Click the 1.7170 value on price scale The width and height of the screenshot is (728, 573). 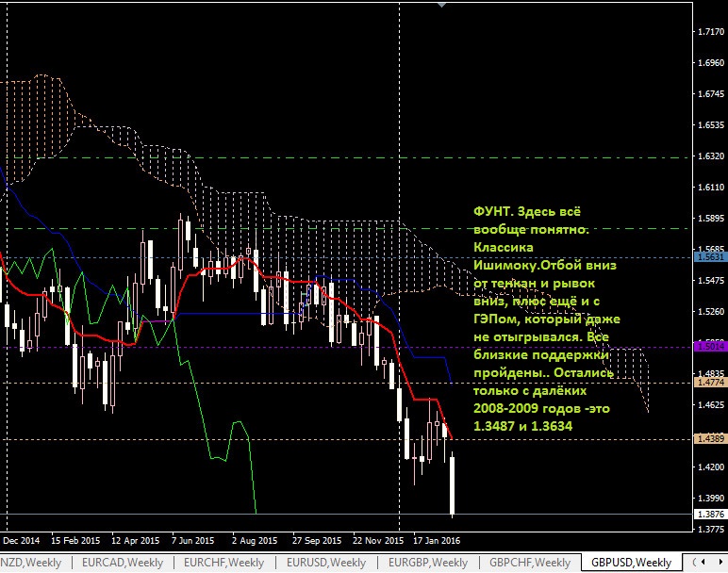click(x=711, y=31)
